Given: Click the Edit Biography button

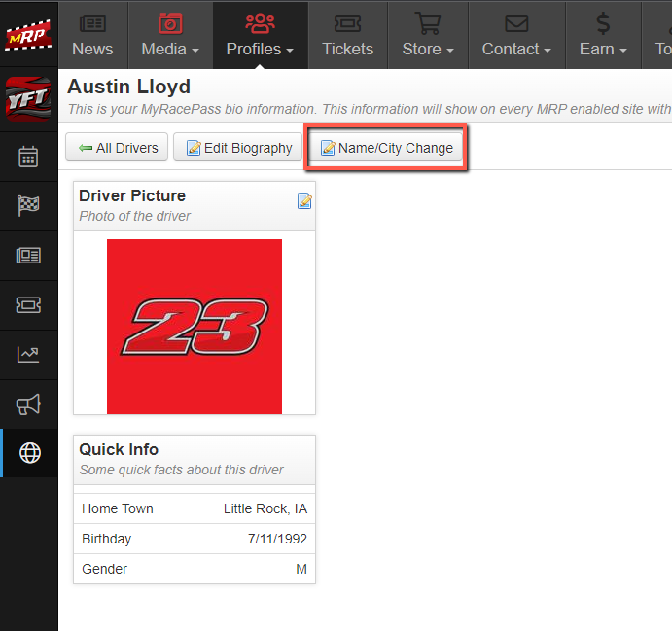Looking at the screenshot, I should click(x=239, y=148).
